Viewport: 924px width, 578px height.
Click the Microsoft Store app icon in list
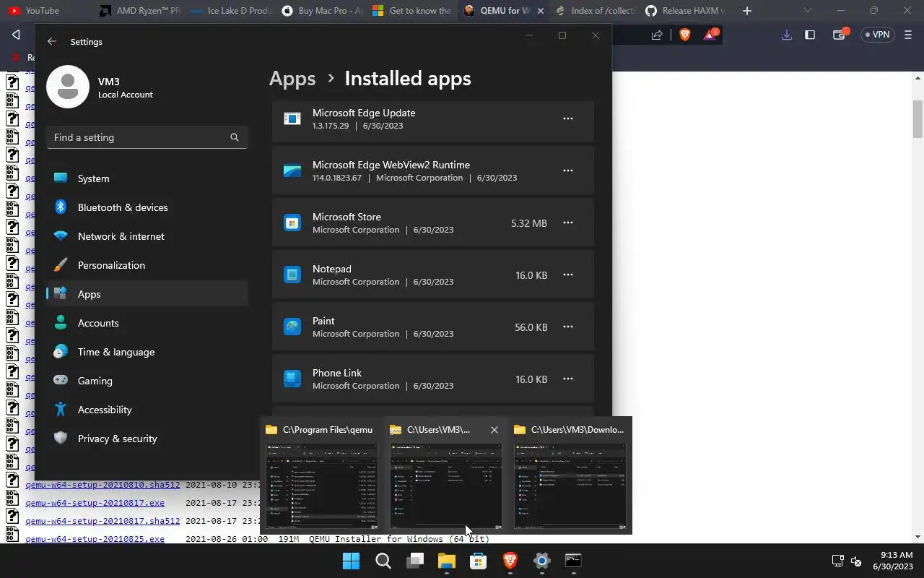(x=292, y=223)
